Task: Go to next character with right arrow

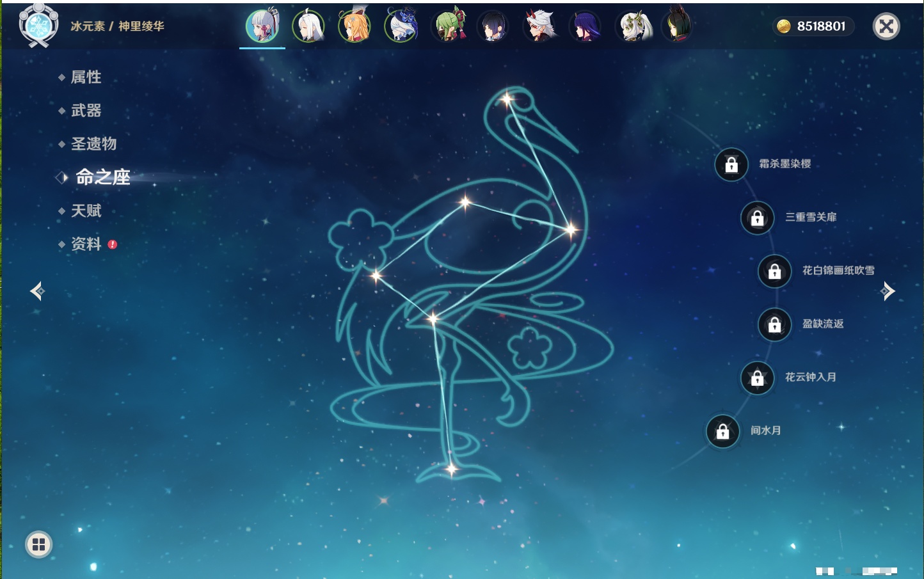Action: coord(888,291)
